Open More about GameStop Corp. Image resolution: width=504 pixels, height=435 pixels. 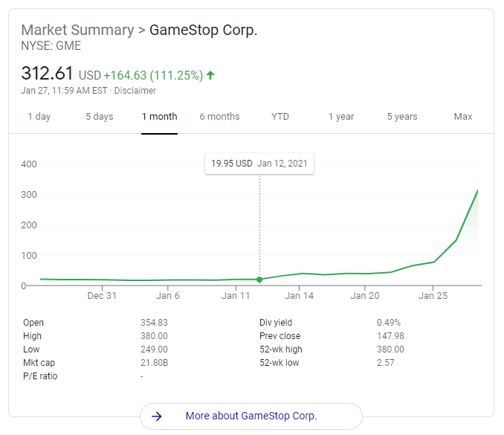251,416
